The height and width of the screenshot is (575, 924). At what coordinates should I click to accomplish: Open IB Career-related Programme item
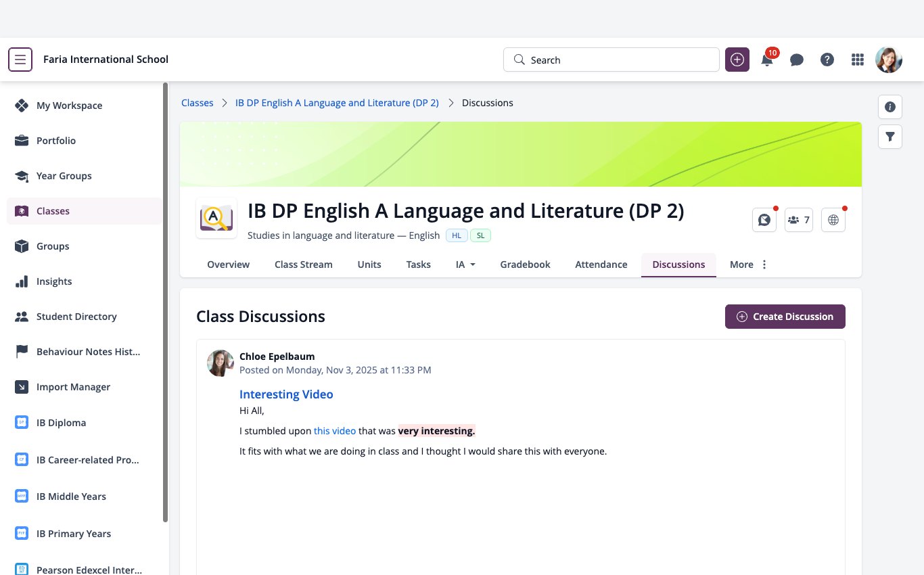[x=85, y=460]
